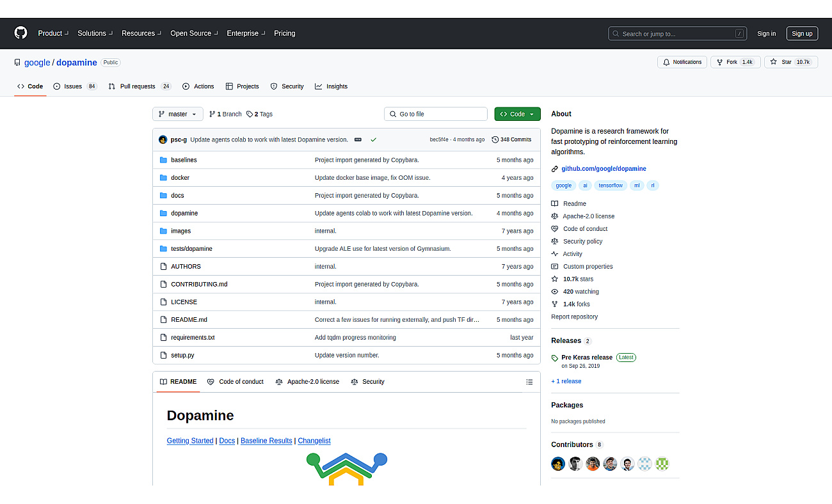The height and width of the screenshot is (504, 832).
Task: Open google owner link
Action: 37,63
